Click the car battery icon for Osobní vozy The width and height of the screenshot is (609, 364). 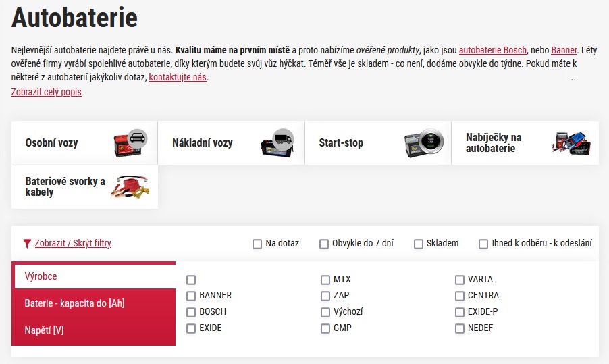click(130, 142)
